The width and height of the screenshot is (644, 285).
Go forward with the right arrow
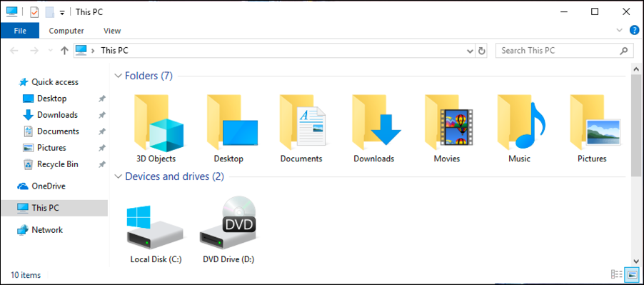[35, 51]
